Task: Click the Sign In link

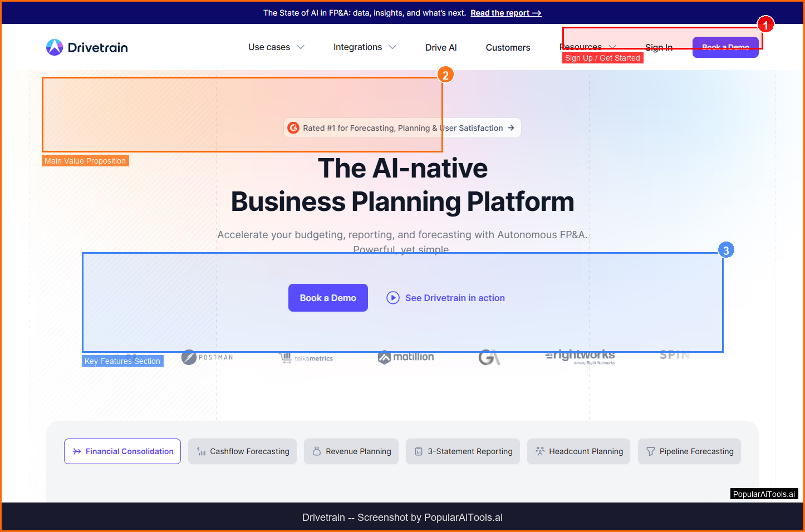Action: click(659, 47)
